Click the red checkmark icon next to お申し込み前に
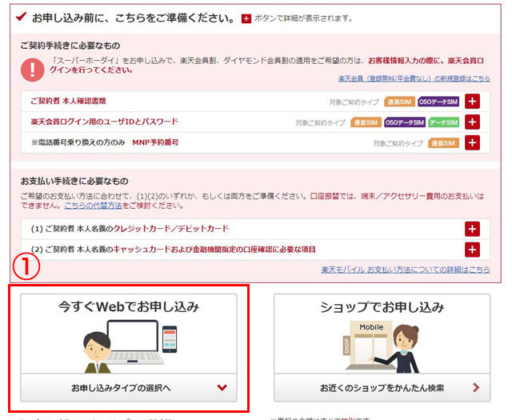This screenshot has width=512, height=420. point(22,16)
